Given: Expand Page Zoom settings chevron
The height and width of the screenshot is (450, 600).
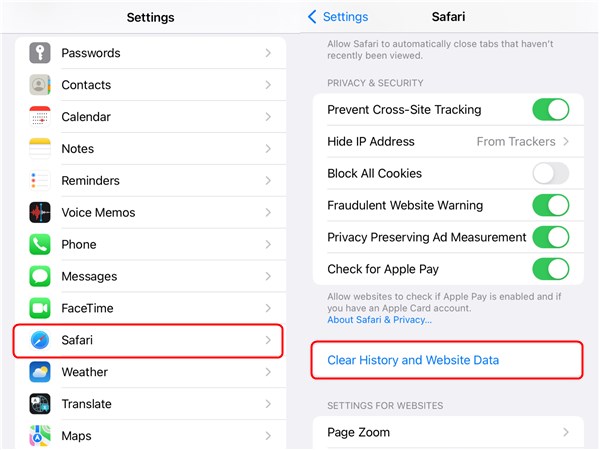Looking at the screenshot, I should click(x=566, y=432).
